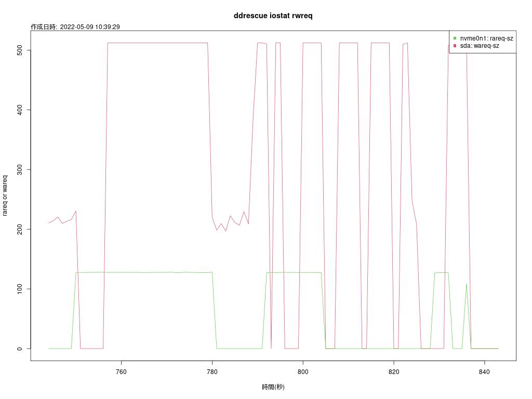Click the 840 tick on the x-axis
The width and height of the screenshot is (532, 399).
485,371
